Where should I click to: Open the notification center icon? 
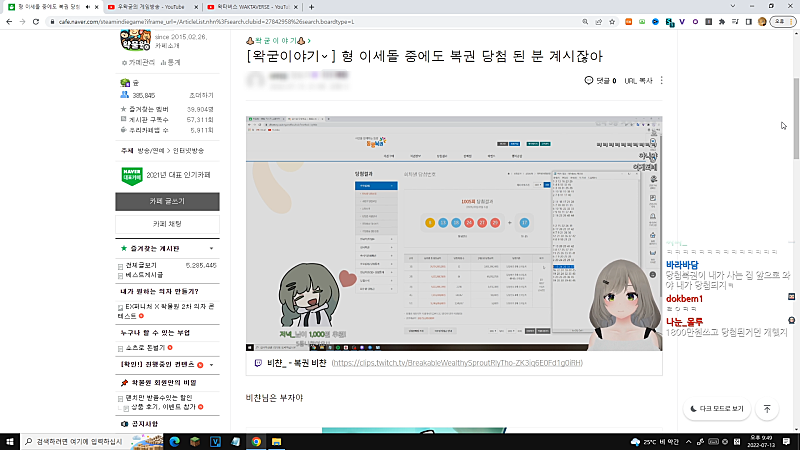point(787,441)
